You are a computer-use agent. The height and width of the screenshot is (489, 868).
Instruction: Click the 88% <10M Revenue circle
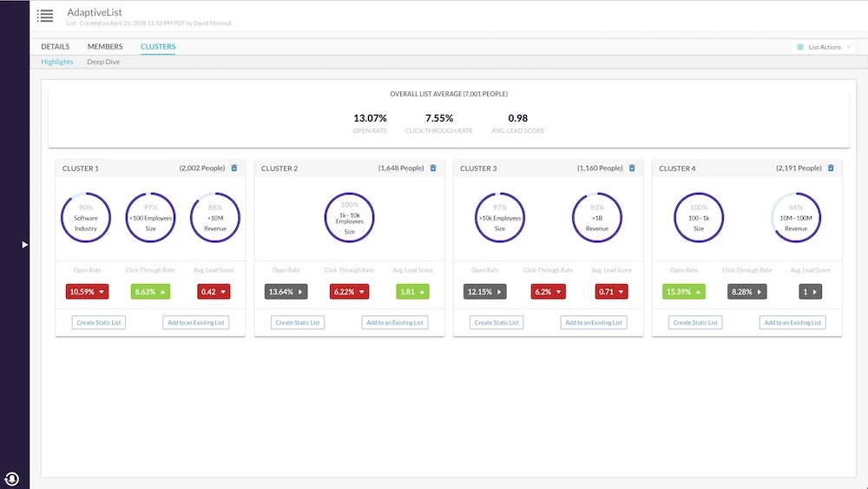[214, 218]
